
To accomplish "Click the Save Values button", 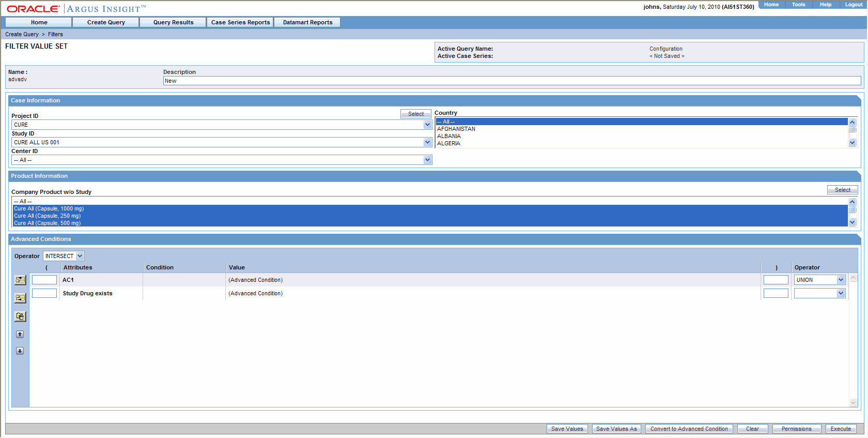I will pyautogui.click(x=567, y=429).
